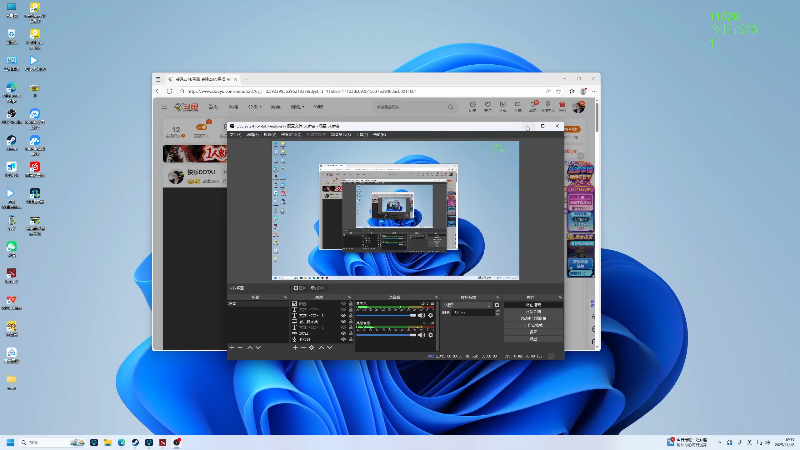Open source properties gear in Sources dock footer

(x=312, y=347)
